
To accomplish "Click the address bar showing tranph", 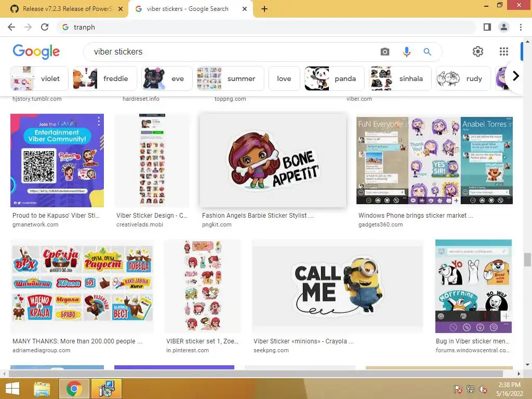I will [x=267, y=27].
